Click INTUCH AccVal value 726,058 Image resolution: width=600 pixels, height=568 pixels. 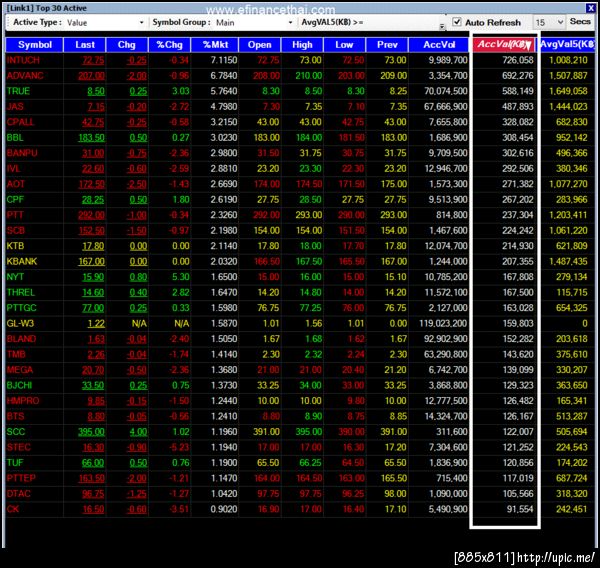coord(518,60)
